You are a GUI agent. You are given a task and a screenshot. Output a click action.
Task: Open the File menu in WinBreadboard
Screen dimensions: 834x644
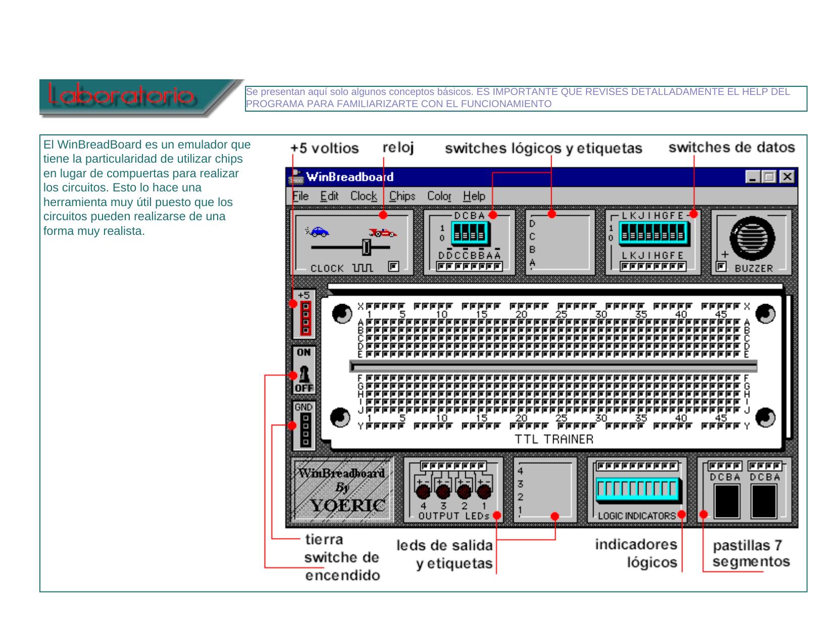[x=301, y=196]
